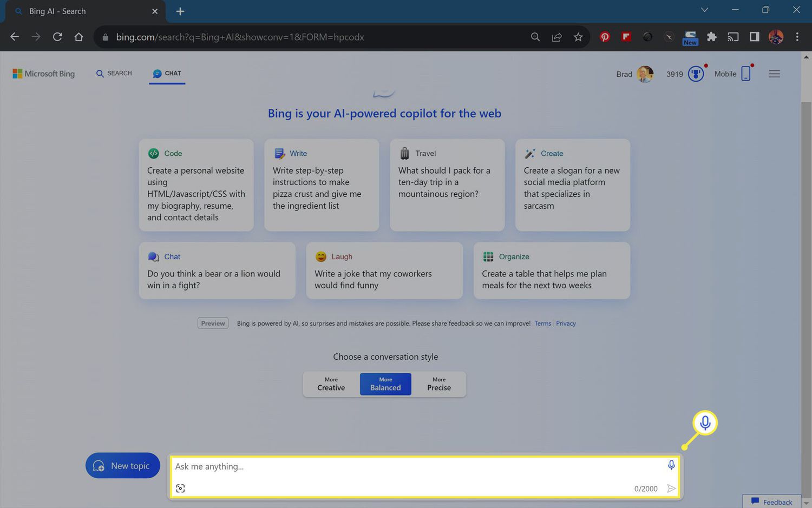The image size is (812, 508).
Task: Click the visual search camera icon
Action: click(180, 489)
